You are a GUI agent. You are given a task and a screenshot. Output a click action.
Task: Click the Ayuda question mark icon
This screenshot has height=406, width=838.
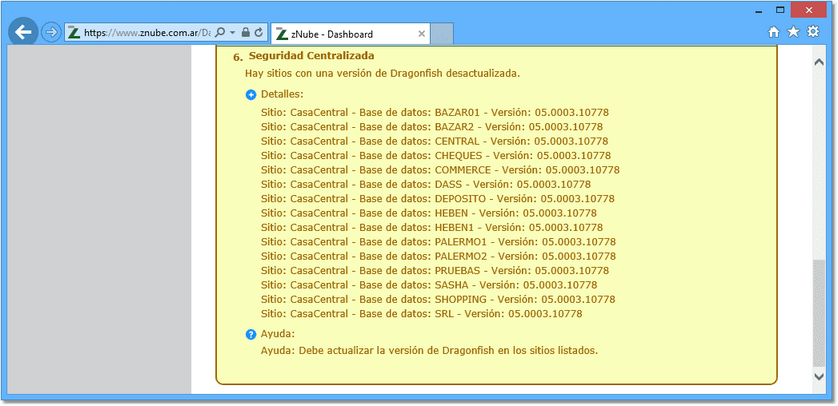tap(251, 335)
